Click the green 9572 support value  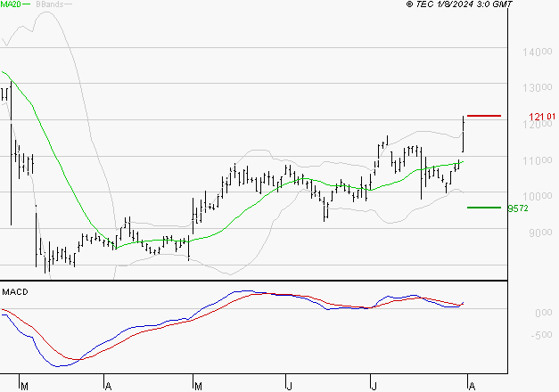tap(518, 208)
